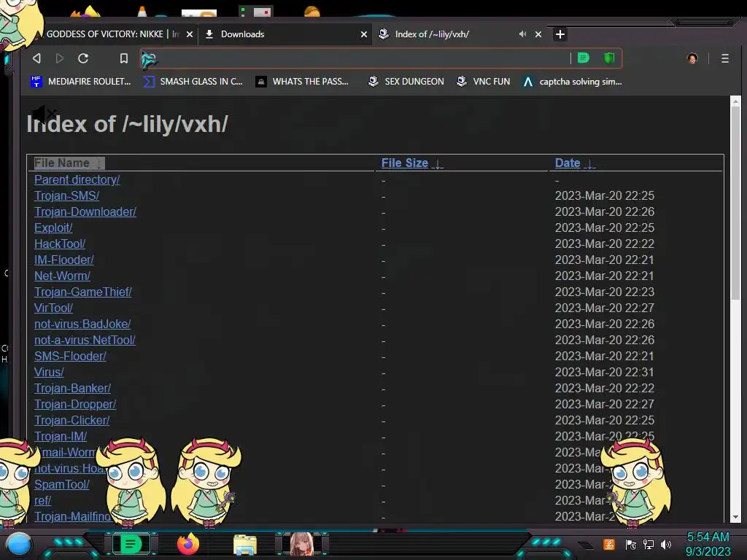The width and height of the screenshot is (747, 560).
Task: Close the Downloads tab
Action: click(x=363, y=34)
